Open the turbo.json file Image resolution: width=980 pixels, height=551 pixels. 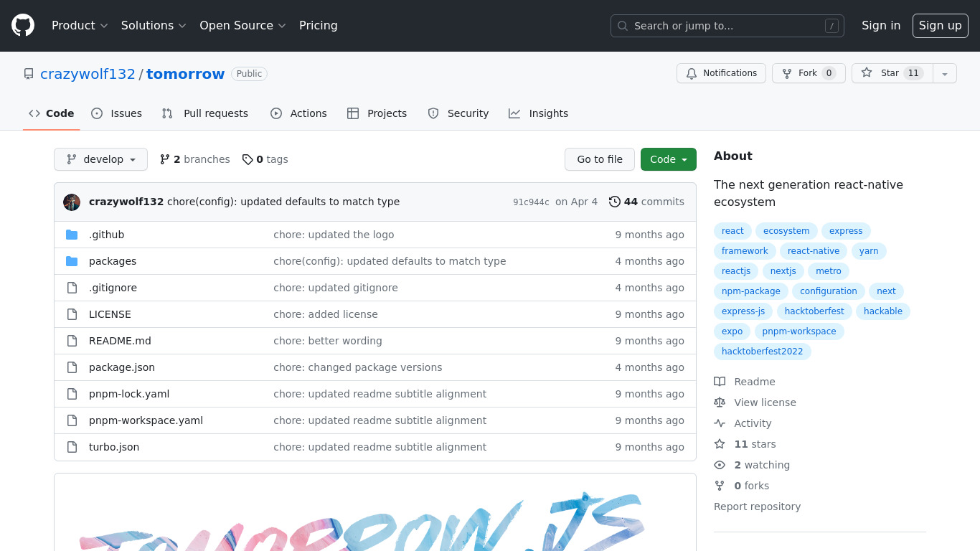pos(114,447)
